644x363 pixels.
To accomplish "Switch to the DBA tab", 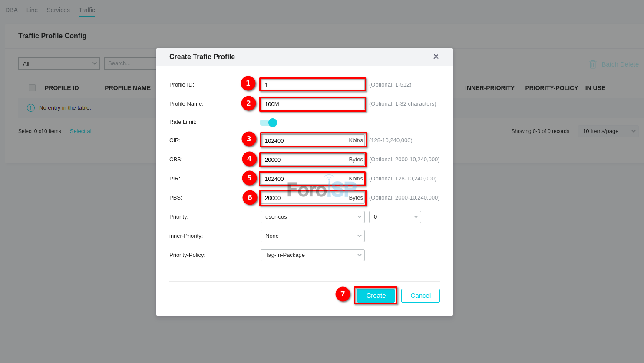I will 11,10.
